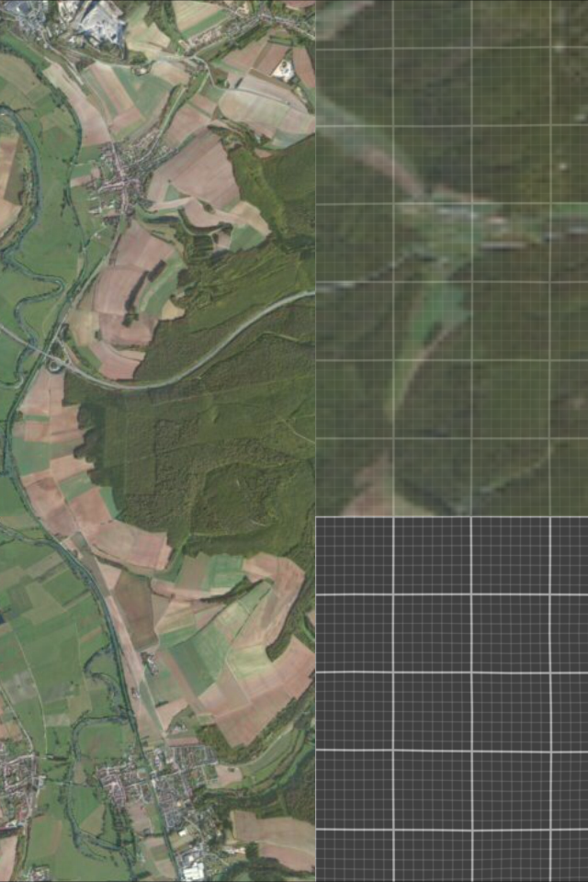Click the center of the zoomed satellite preview panel
This screenshot has height=882, width=588.
click(x=452, y=257)
